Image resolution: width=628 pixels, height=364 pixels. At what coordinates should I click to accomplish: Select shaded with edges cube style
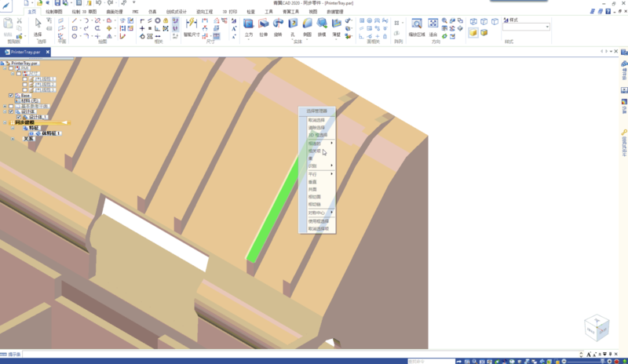tap(484, 32)
